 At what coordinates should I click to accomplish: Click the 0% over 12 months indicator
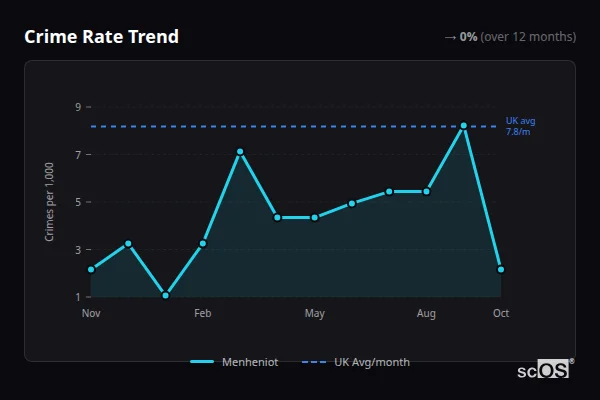pos(510,37)
